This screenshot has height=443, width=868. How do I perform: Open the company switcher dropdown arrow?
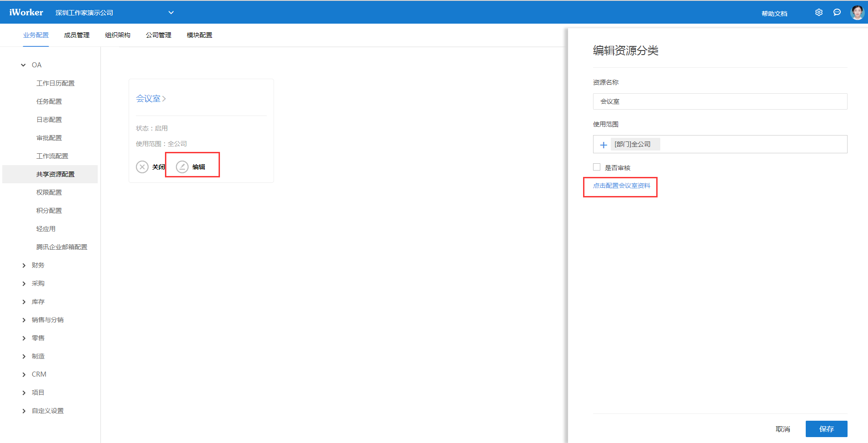[x=171, y=13]
